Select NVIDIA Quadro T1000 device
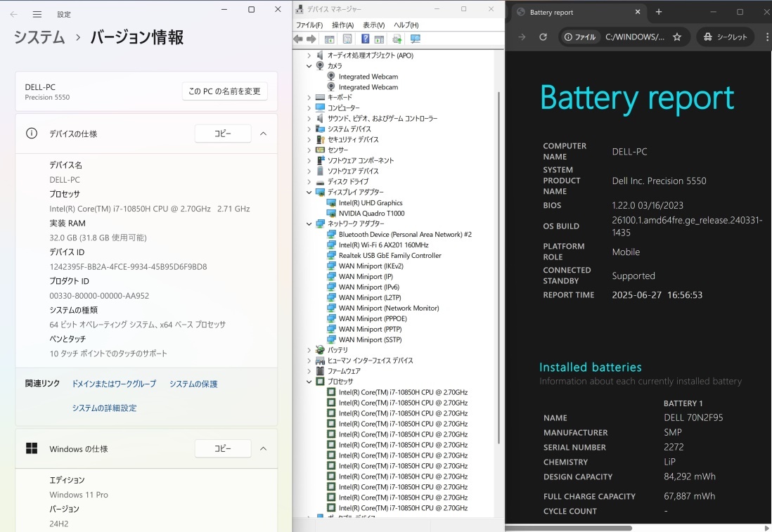772x532 pixels. coord(371,213)
